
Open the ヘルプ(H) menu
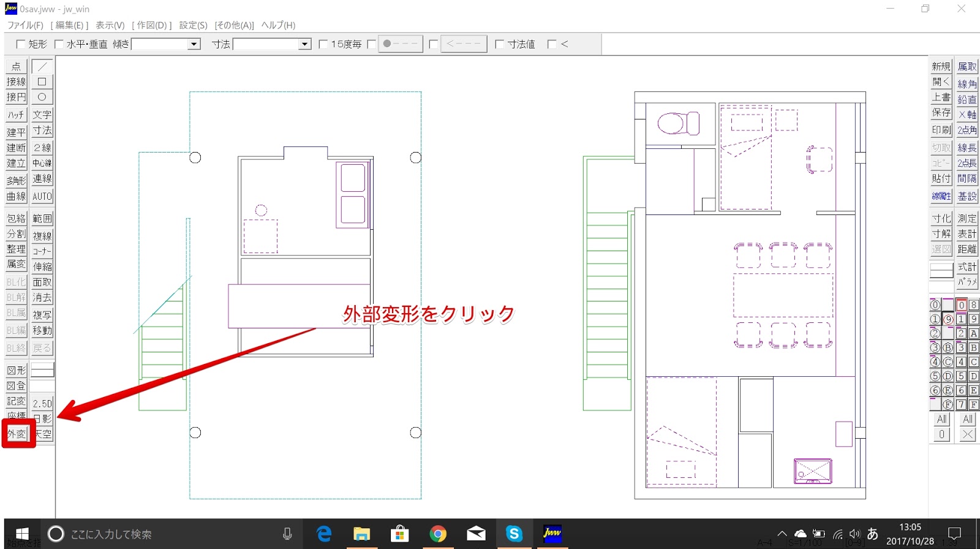pyautogui.click(x=278, y=25)
